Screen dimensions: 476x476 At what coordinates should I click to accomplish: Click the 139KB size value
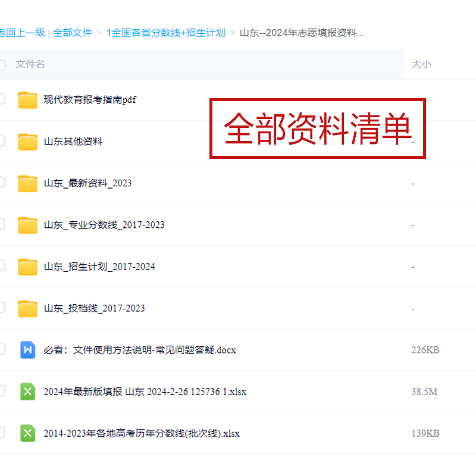coord(425,434)
